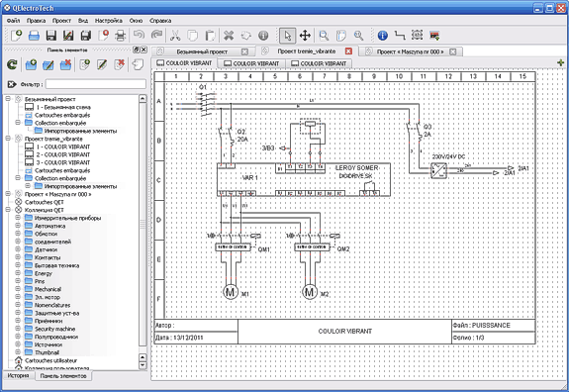Viewport: 569px width, 392px height.
Task: Save the project with the floppy icon
Action: (x=51, y=36)
